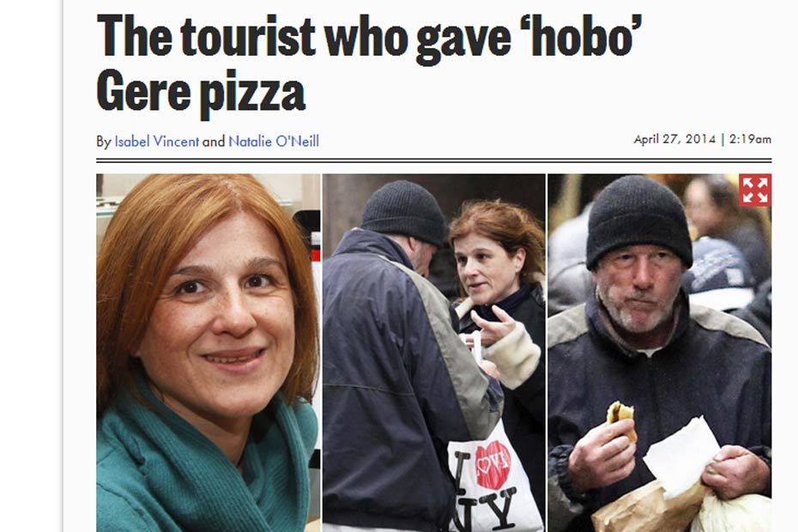Open Natalie O'Neill's author link

point(274,141)
